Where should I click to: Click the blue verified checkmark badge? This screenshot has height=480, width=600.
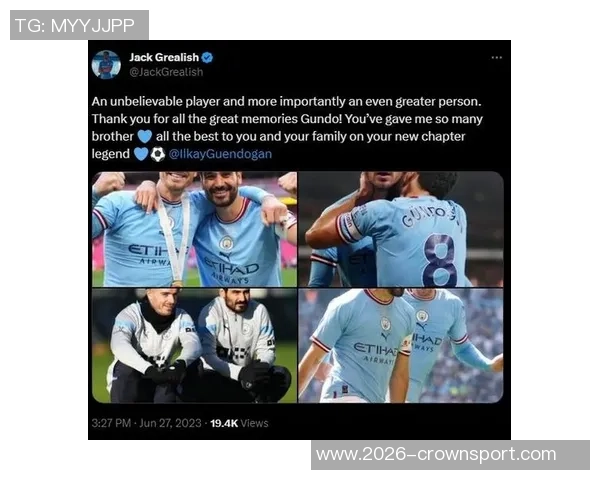[x=207, y=58]
